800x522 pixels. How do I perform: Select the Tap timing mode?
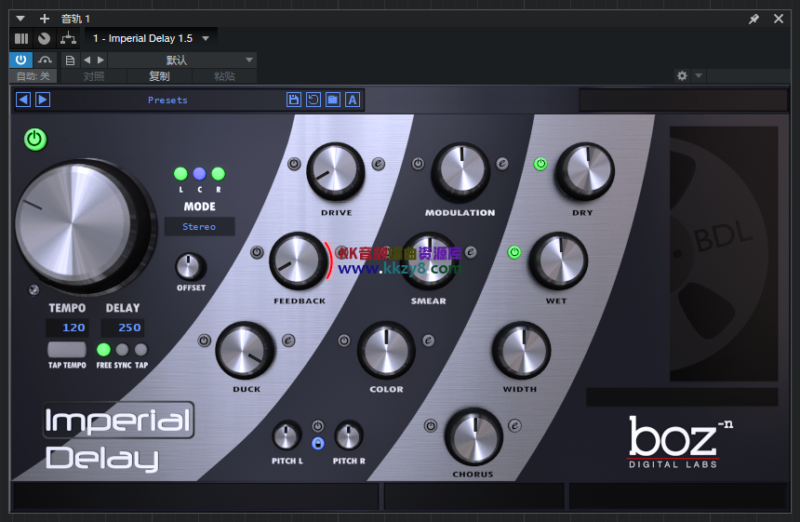(x=141, y=350)
